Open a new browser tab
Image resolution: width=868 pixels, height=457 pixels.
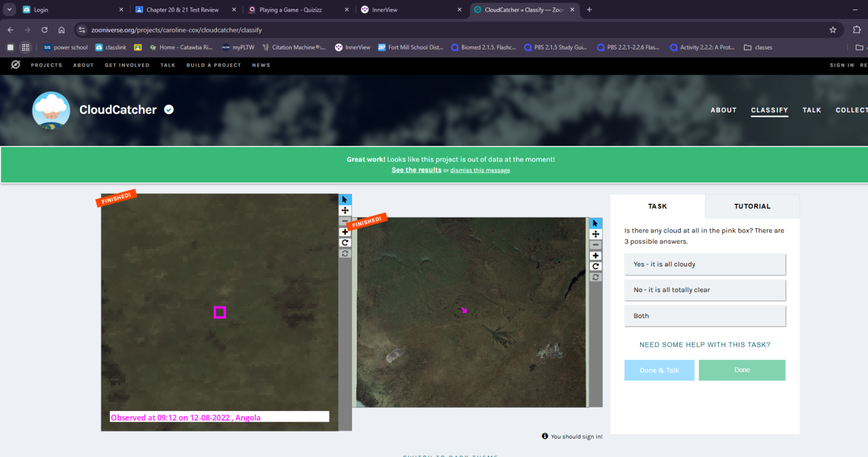tap(589, 9)
